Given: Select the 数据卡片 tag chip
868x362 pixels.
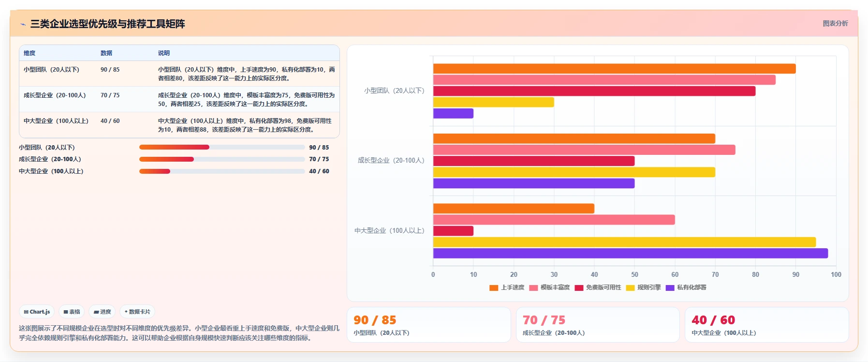Looking at the screenshot, I should [137, 312].
